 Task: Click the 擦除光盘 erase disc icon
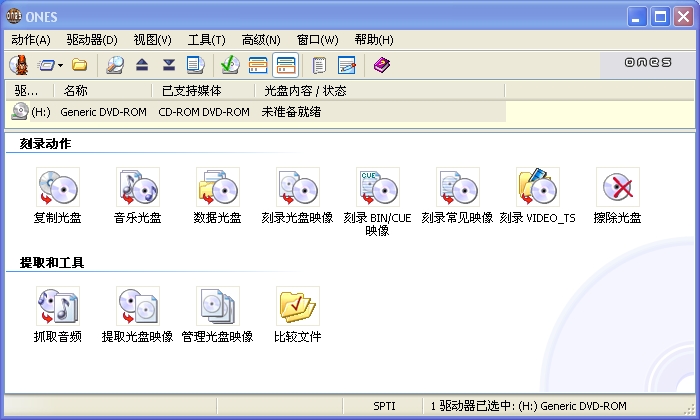tap(617, 187)
